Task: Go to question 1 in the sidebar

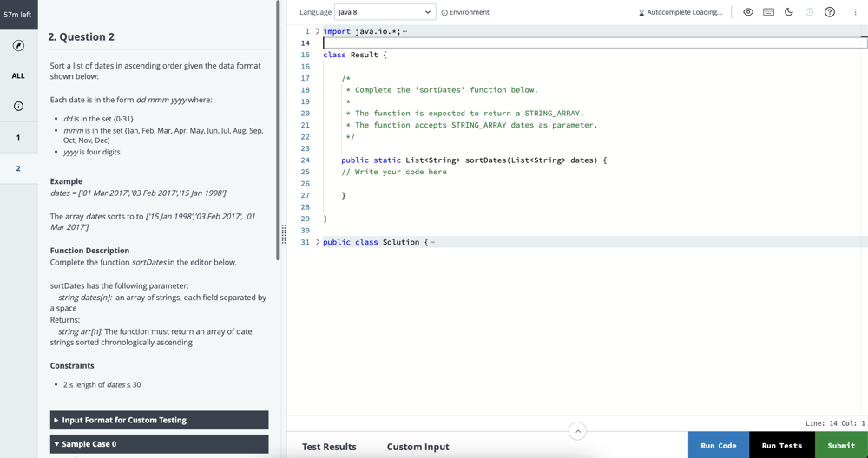Action: 18,137
